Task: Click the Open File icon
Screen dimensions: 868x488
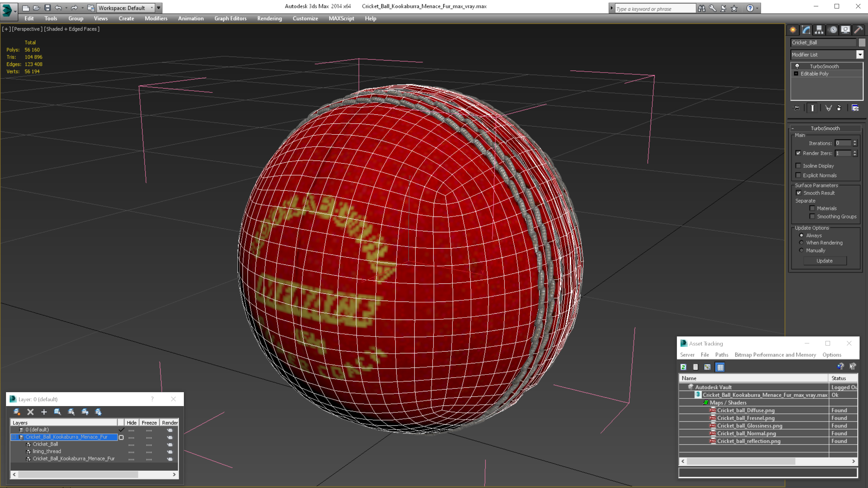Action: (x=36, y=8)
